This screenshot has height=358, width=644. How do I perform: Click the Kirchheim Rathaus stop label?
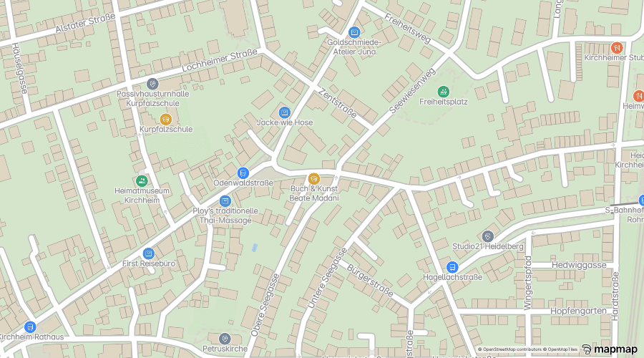(x=31, y=337)
